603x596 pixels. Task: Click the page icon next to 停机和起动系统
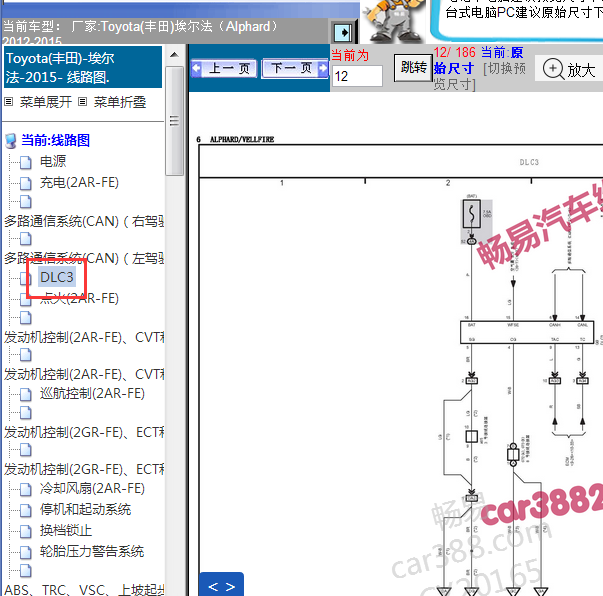tap(26, 511)
